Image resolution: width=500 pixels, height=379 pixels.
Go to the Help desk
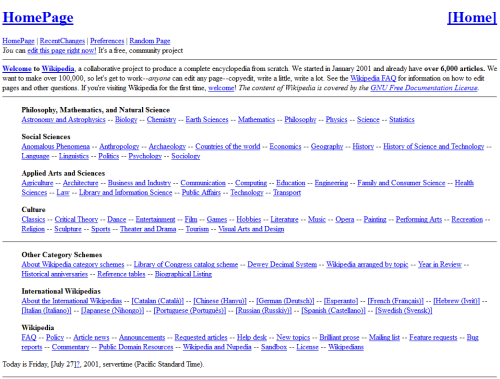(x=252, y=337)
